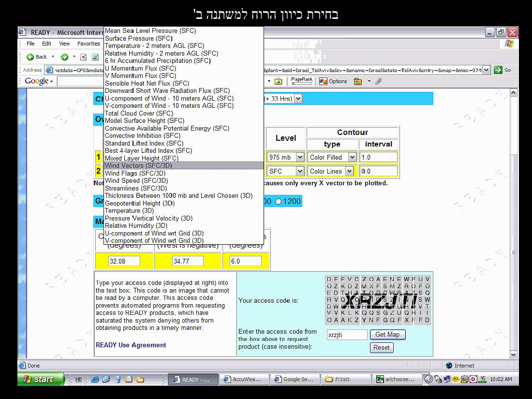
Task: Open the forecast hour (+ 33 Hrs) dropdown
Action: [x=298, y=99]
